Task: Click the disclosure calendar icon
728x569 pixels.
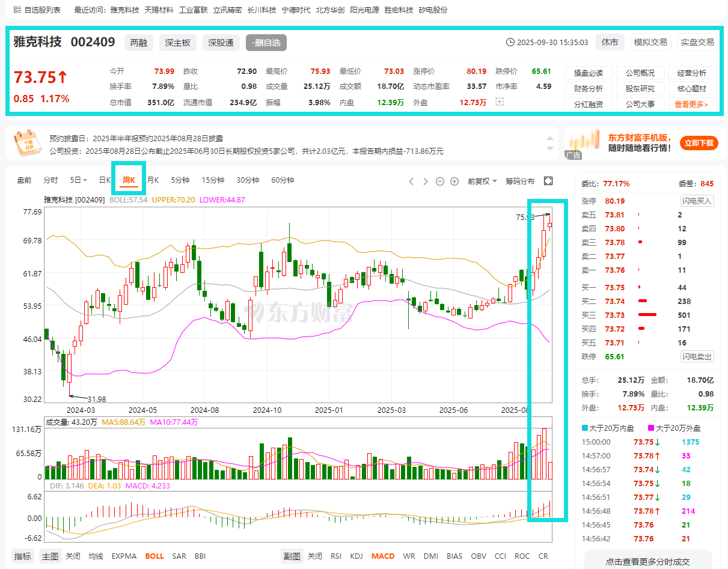Action: pos(27,142)
